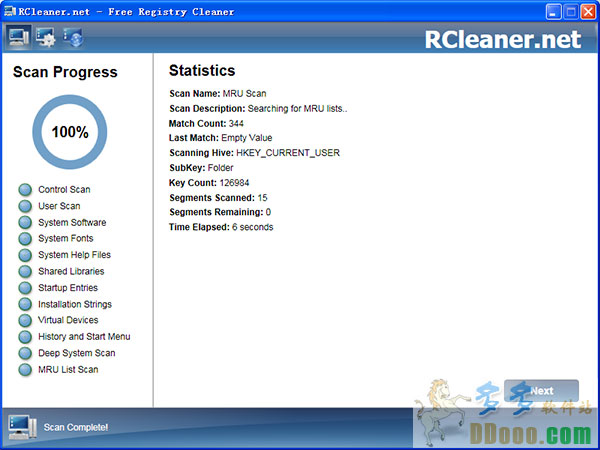Select the Virtual Devices label
This screenshot has height=450, width=600.
click(x=68, y=320)
